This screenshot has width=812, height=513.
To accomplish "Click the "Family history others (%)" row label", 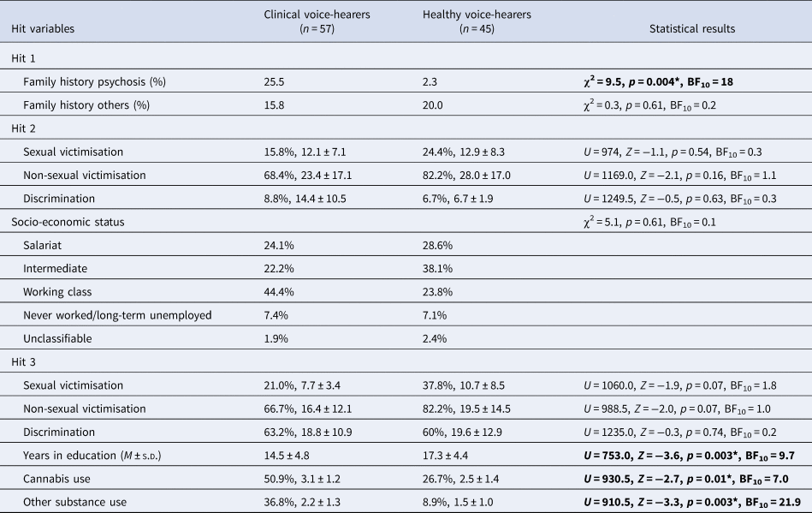I will tap(88, 105).
